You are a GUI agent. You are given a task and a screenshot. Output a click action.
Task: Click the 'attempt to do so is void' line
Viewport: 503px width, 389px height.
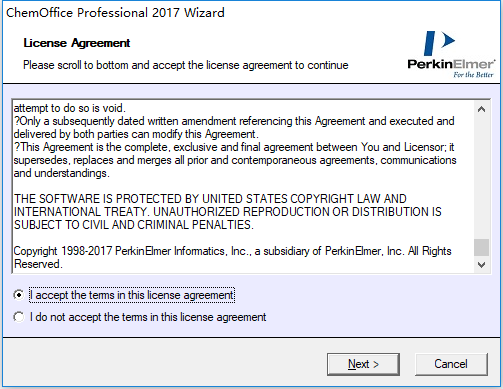pos(70,108)
